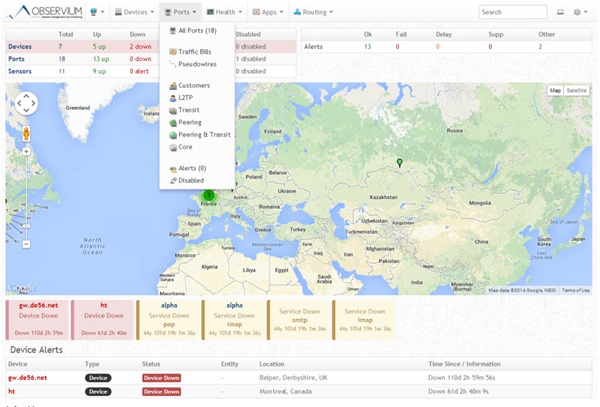Viewport: 600px width, 407px height.
Task: Choose Peering & Transit menu entry
Action: click(x=204, y=135)
